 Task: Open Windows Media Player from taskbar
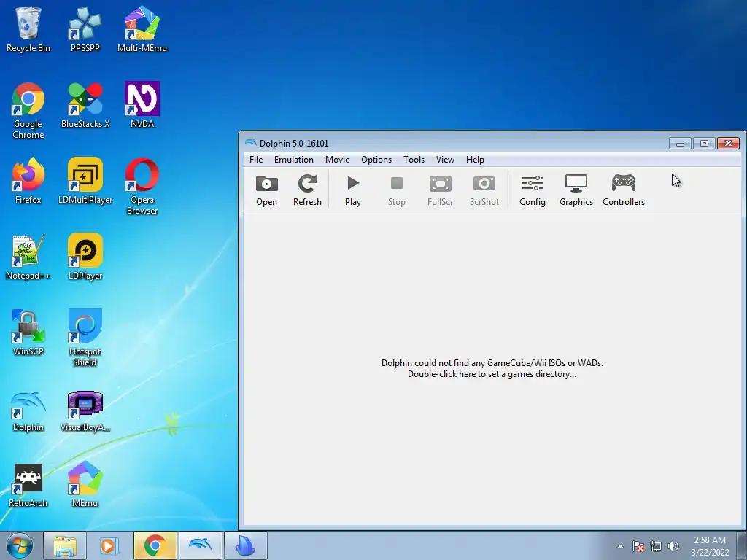[x=109, y=545]
